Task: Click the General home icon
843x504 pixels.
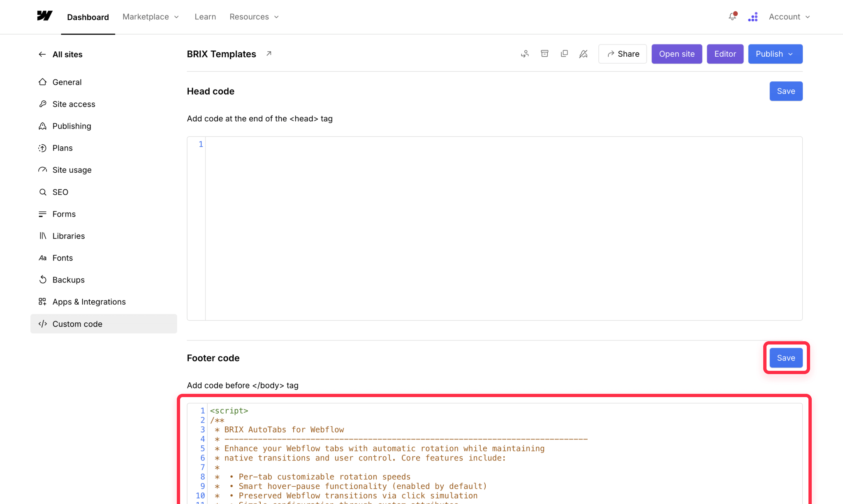Action: tap(42, 82)
